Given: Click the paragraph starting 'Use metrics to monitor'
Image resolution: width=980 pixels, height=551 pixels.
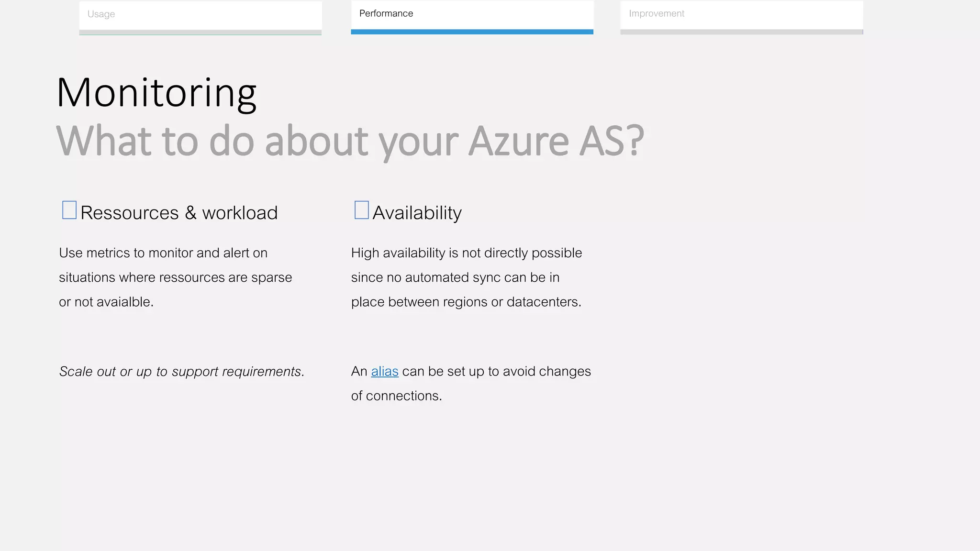Looking at the screenshot, I should (176, 277).
